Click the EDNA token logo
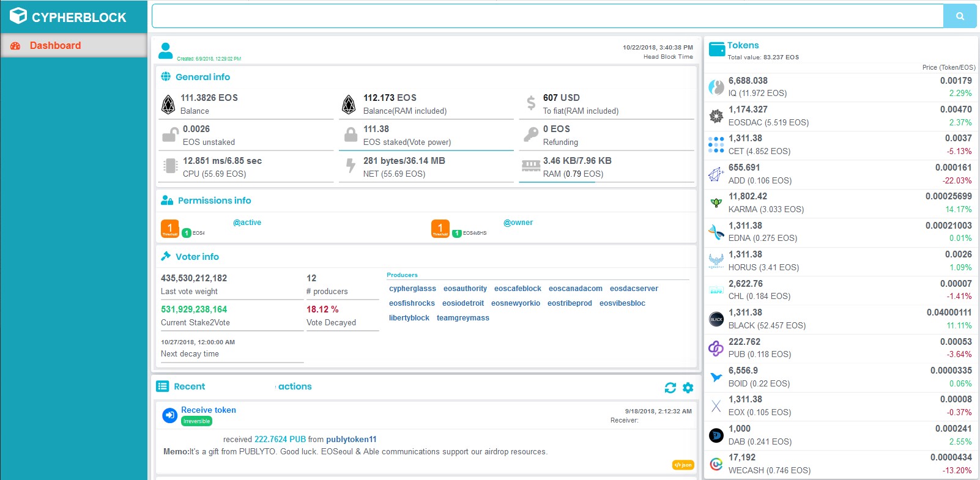 click(x=716, y=232)
